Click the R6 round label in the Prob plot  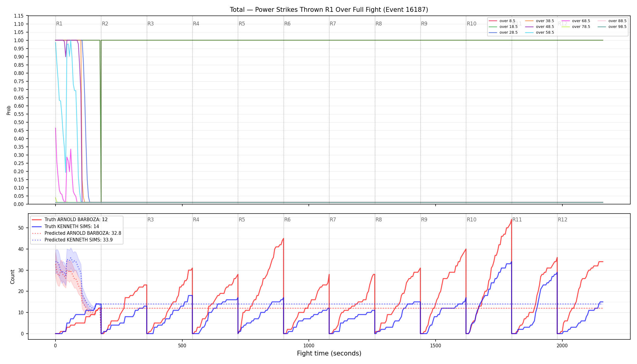(x=287, y=24)
